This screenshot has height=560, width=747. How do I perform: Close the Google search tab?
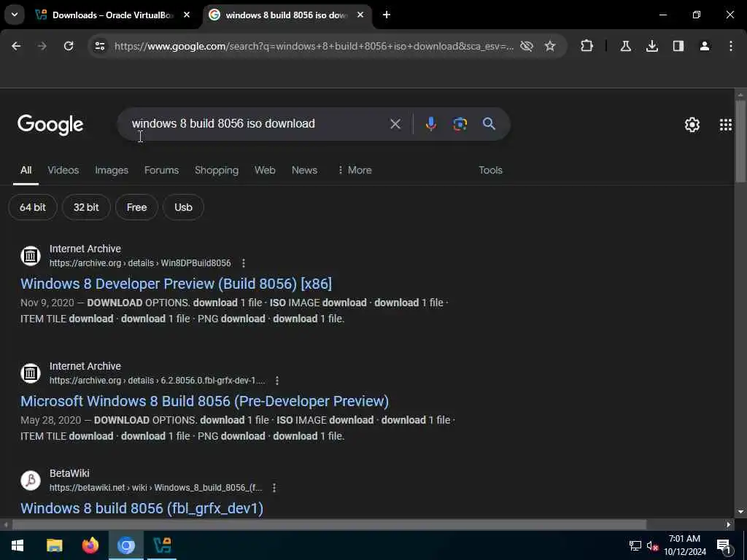coord(360,15)
